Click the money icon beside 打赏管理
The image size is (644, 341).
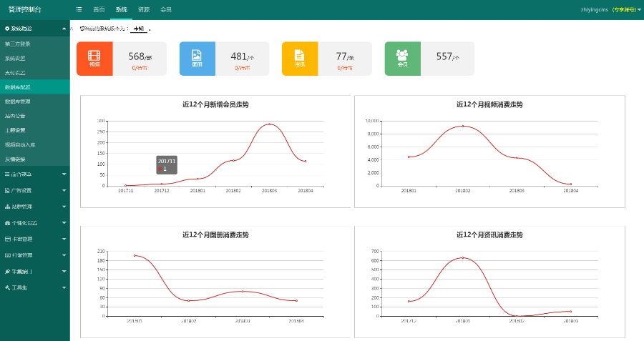point(7,255)
